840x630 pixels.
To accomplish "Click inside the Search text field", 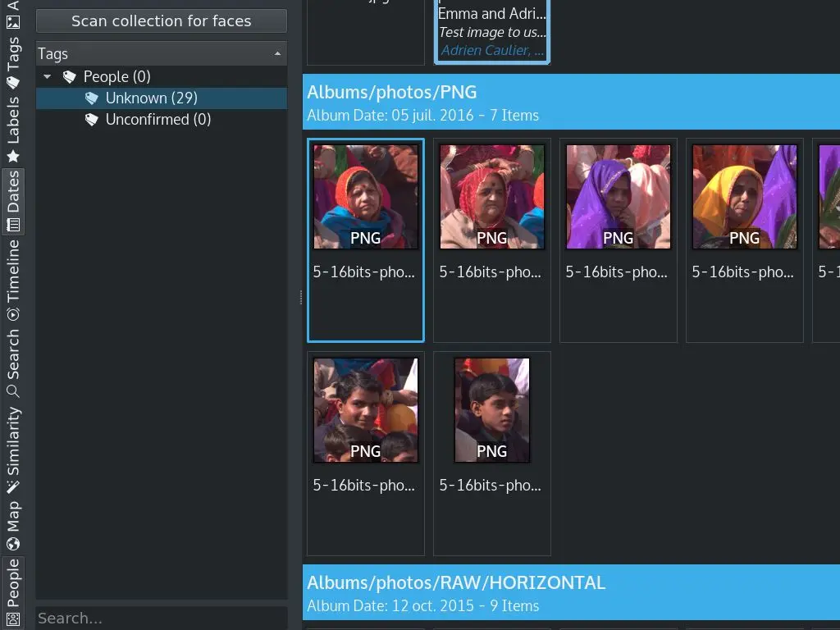I will click(161, 618).
